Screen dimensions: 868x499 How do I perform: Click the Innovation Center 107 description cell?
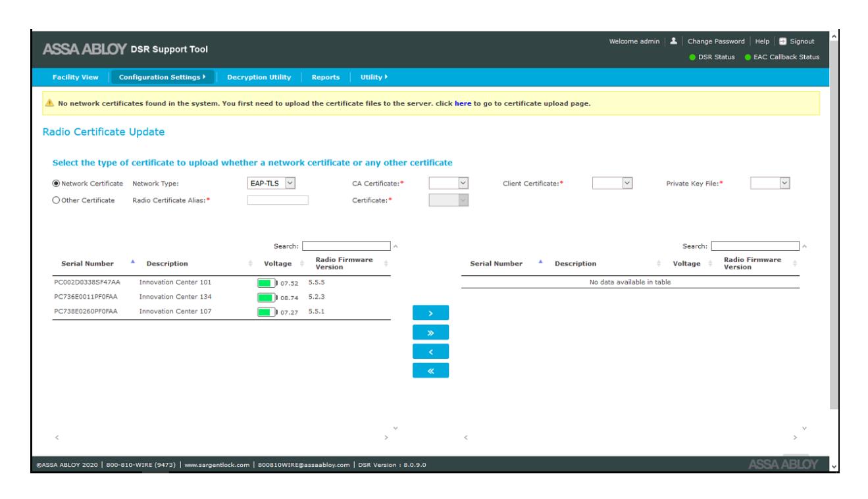[175, 311]
